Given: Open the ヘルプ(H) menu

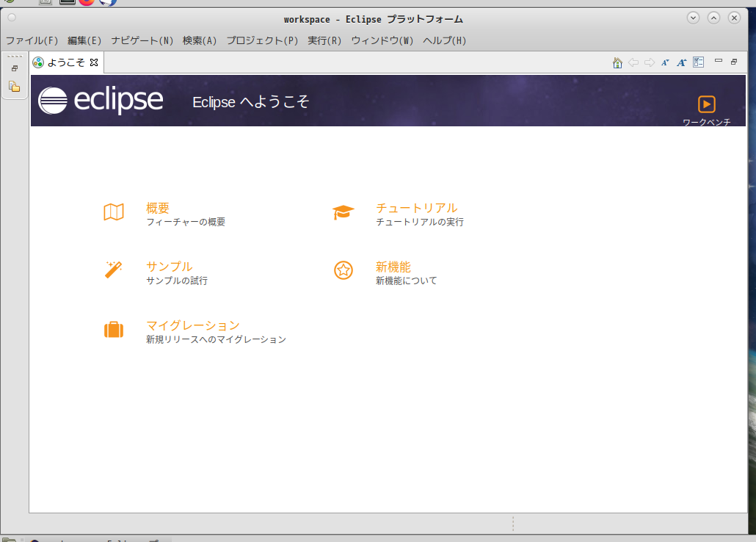Looking at the screenshot, I should 445,40.
